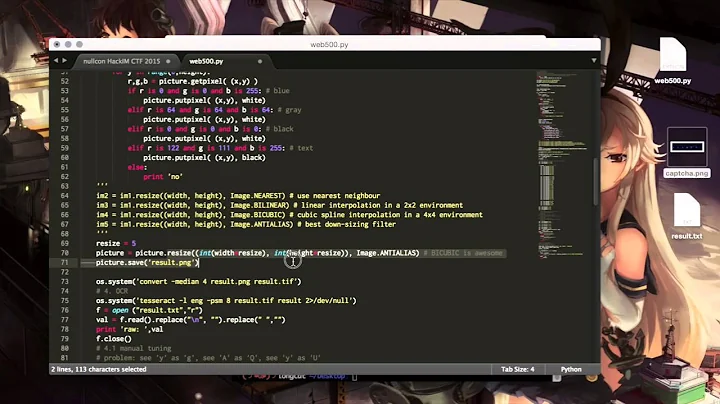720x404 pixels.
Task: Click the tesseract os.system line
Action: click(226, 301)
